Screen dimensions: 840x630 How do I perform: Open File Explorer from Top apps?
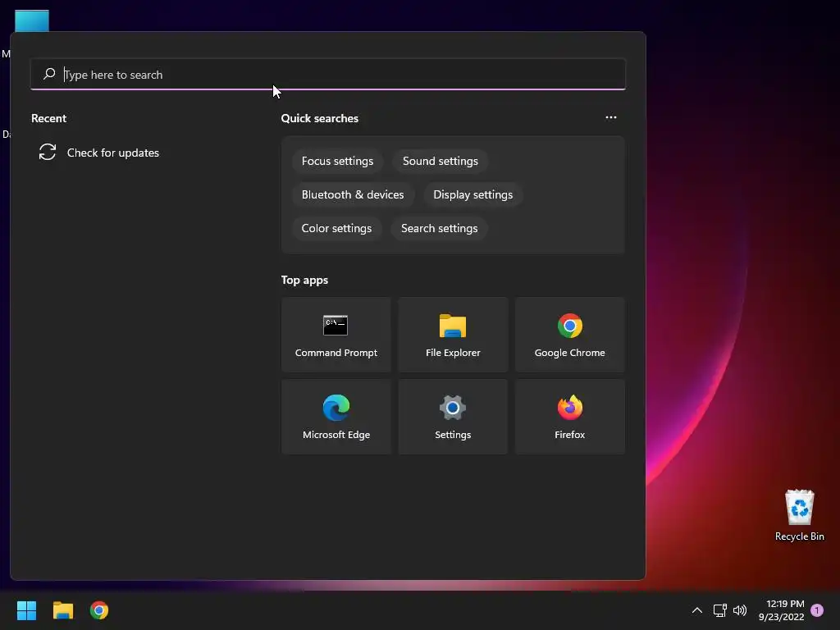coord(453,335)
